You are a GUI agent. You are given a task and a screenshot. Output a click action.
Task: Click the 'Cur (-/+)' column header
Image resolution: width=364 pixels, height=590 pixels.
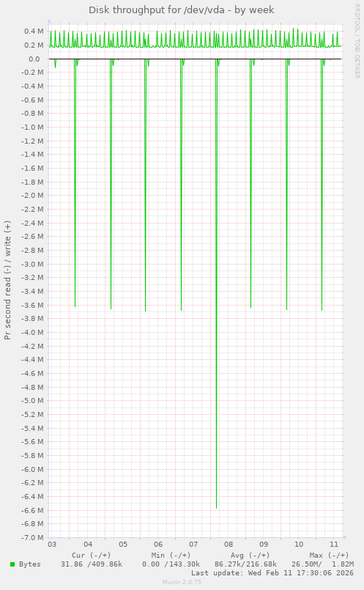click(x=92, y=556)
